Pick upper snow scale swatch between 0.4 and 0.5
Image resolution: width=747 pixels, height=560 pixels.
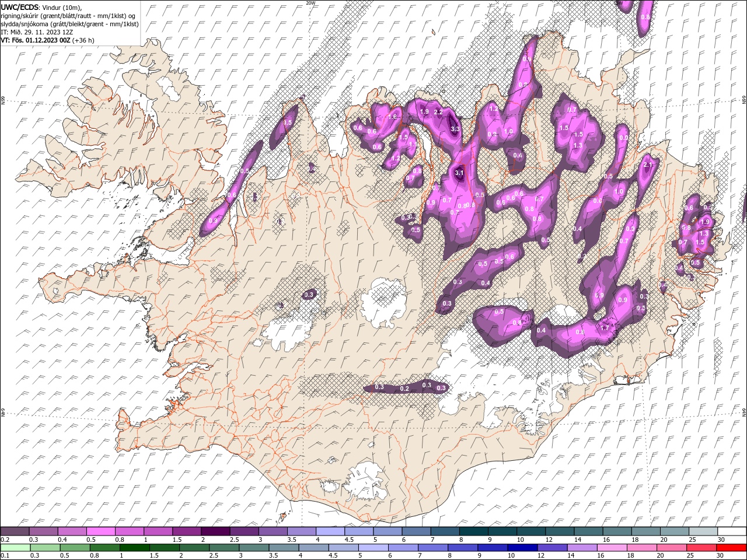tap(72, 531)
